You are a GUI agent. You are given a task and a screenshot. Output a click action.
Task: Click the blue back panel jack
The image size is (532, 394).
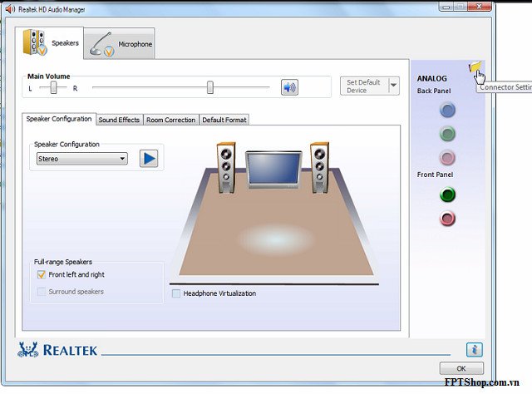click(x=447, y=110)
